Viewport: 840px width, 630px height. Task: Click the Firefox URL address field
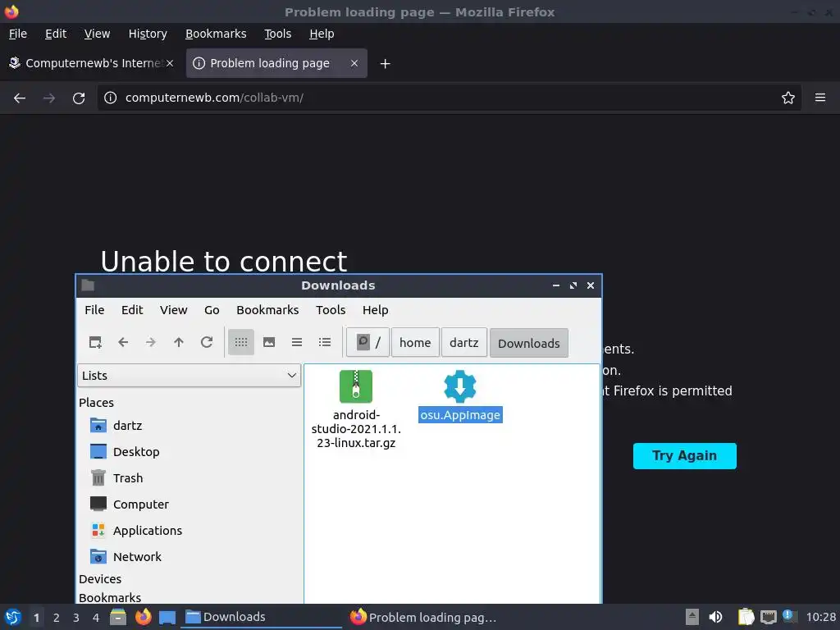pos(450,98)
